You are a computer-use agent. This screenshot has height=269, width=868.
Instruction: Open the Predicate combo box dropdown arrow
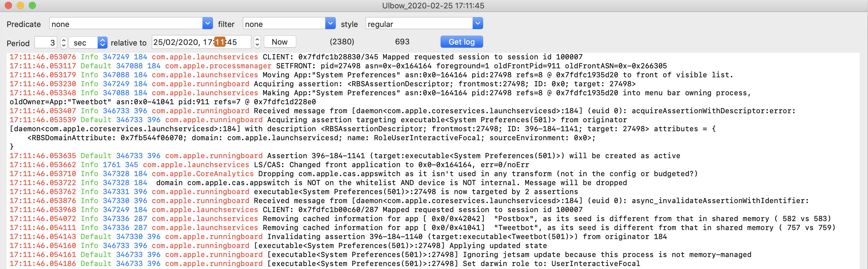tap(208, 24)
